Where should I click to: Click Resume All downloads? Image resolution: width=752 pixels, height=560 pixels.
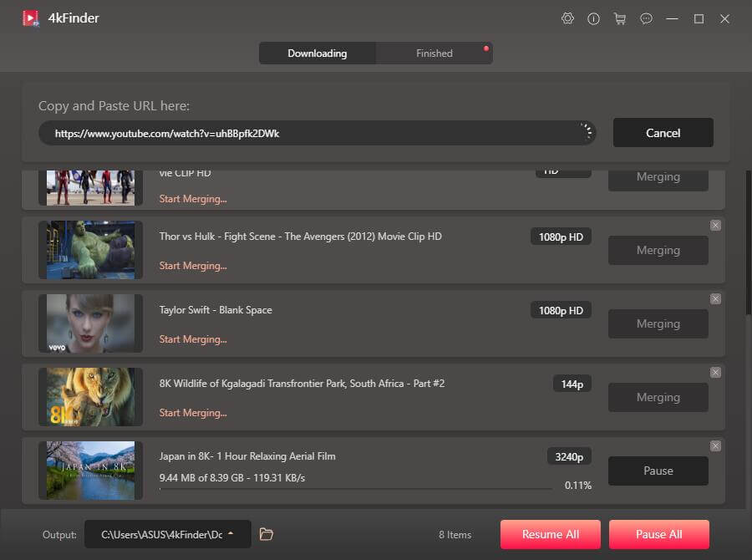pos(550,534)
